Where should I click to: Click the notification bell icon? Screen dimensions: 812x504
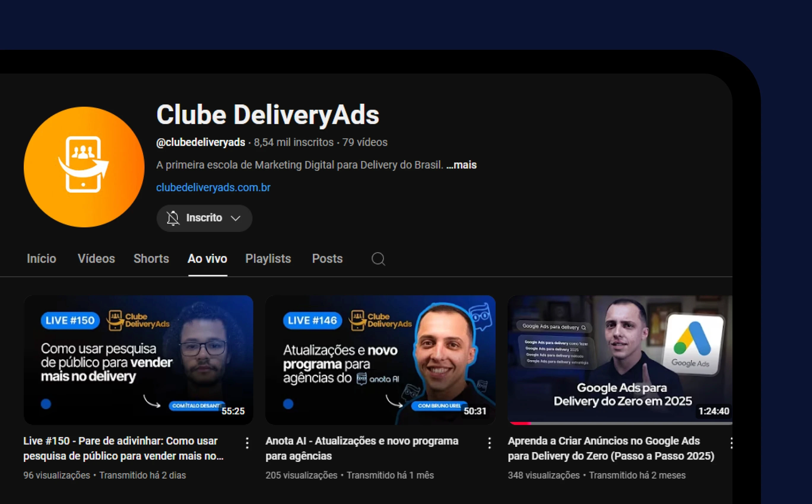pyautogui.click(x=173, y=218)
